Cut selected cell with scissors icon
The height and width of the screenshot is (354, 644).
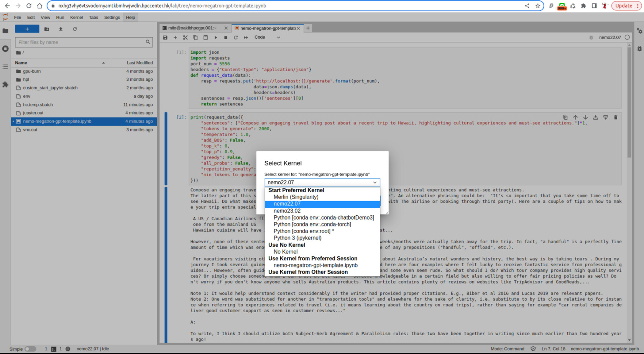coord(185,38)
